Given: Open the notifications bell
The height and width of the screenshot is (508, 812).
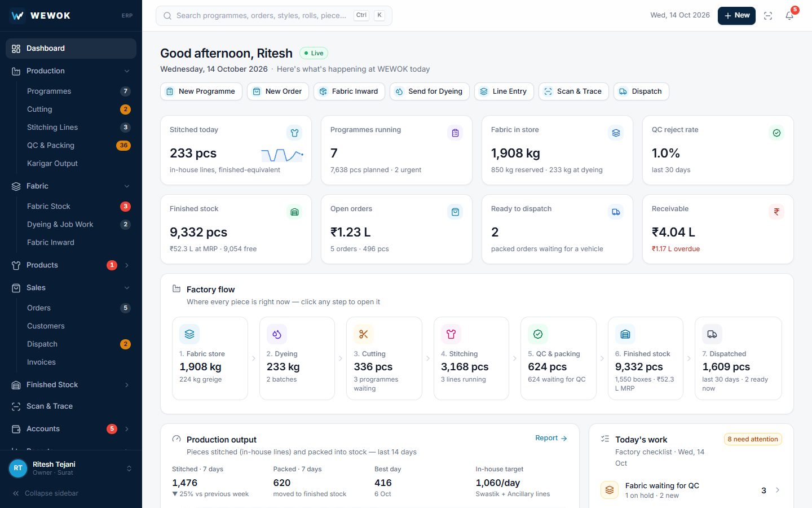Looking at the screenshot, I should [x=789, y=16].
